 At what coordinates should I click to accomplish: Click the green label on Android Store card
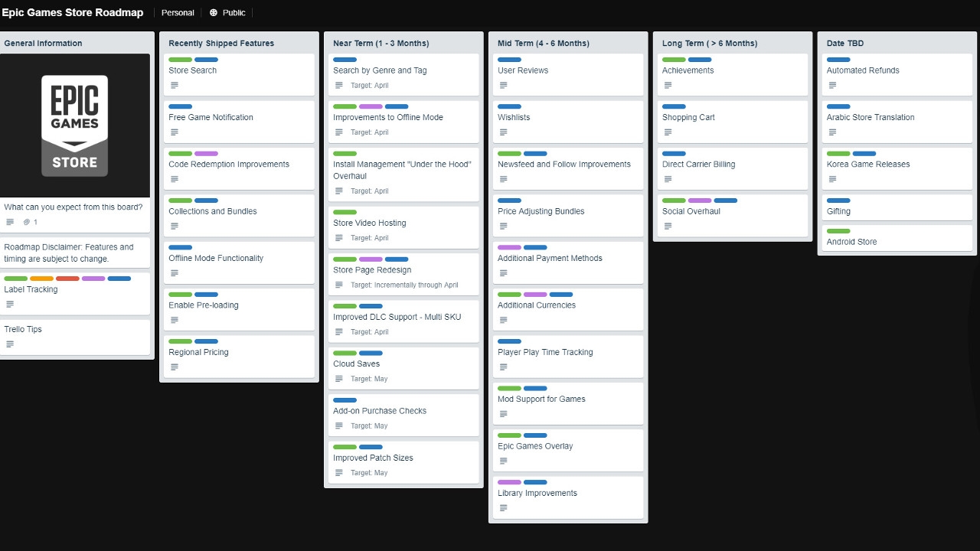pos(838,231)
